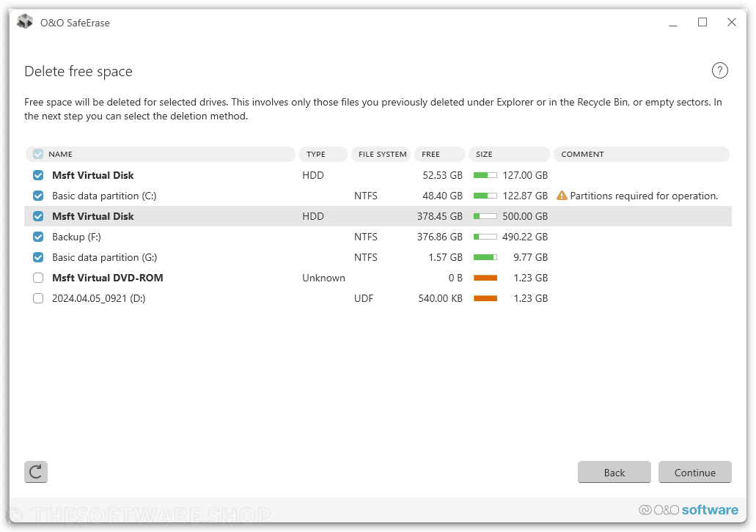The height and width of the screenshot is (532, 756).
Task: Sort by SIZE column header
Action: coord(509,154)
